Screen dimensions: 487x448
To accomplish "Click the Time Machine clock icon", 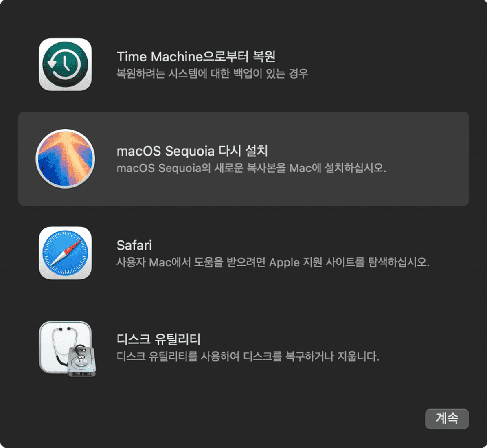I will click(65, 65).
